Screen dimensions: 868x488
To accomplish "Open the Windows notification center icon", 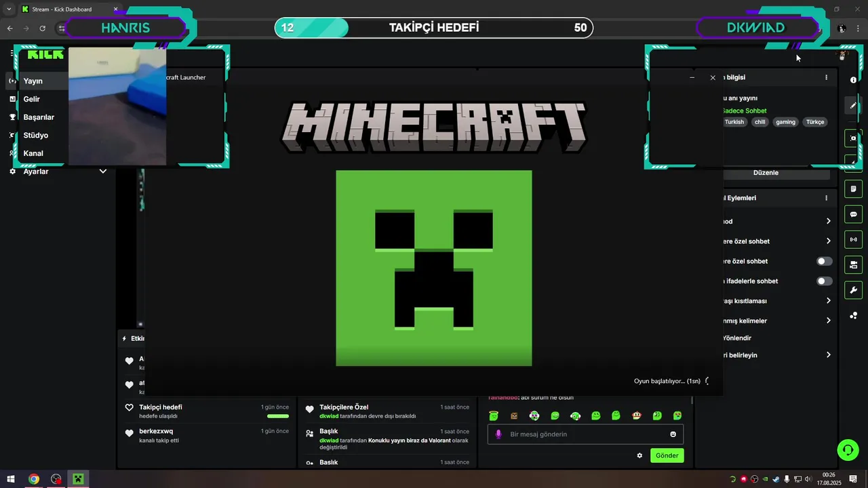I will pos(852,479).
